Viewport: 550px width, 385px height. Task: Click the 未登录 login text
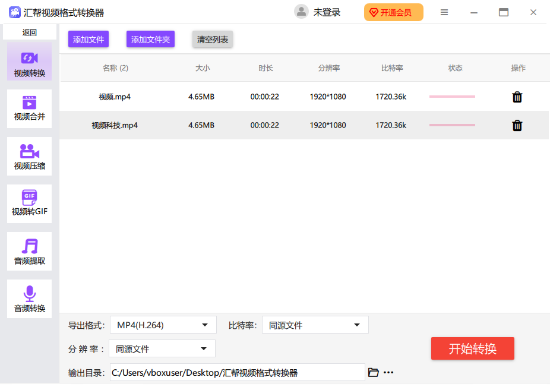tap(327, 12)
